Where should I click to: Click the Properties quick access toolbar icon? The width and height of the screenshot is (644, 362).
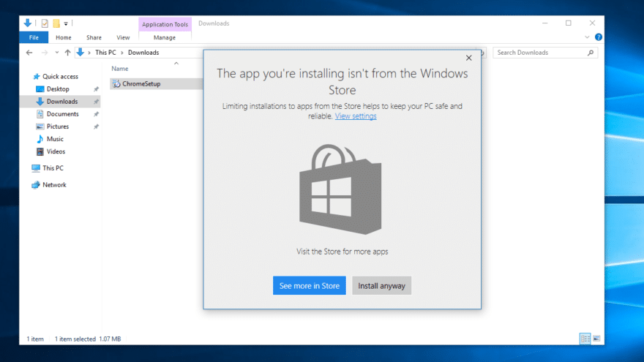coord(45,23)
